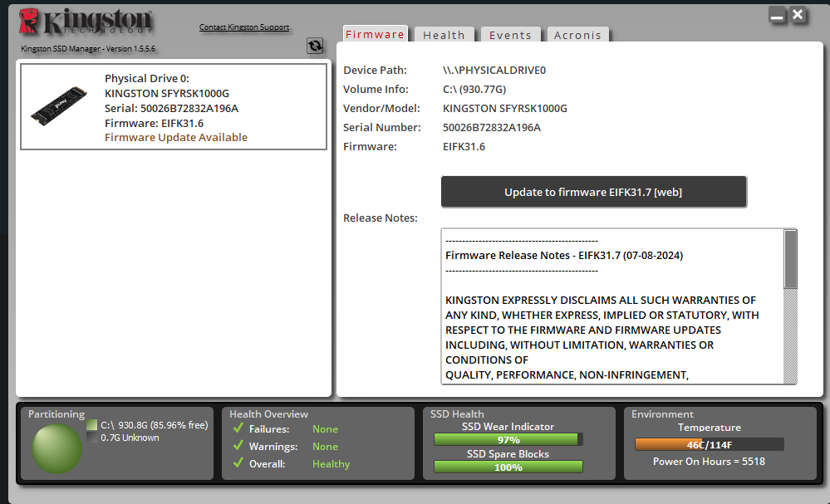Click 'EIFK31.6' value in the Firmware row

(x=464, y=146)
